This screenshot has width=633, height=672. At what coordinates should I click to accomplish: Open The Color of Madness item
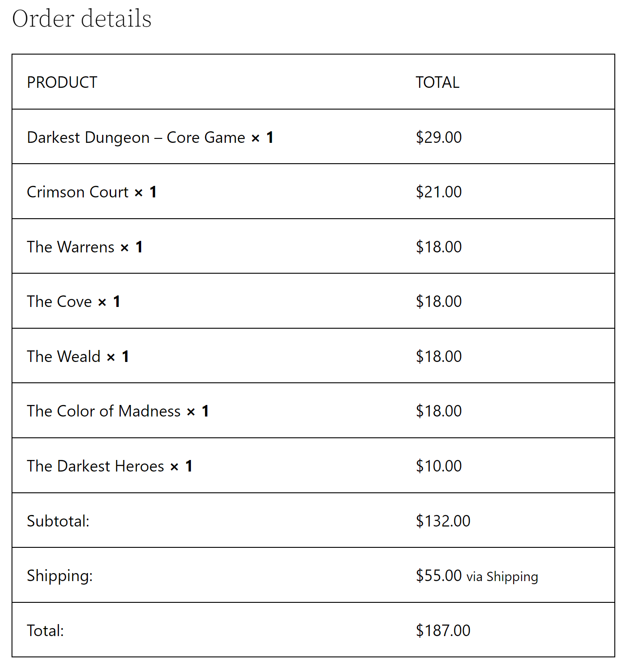point(104,411)
